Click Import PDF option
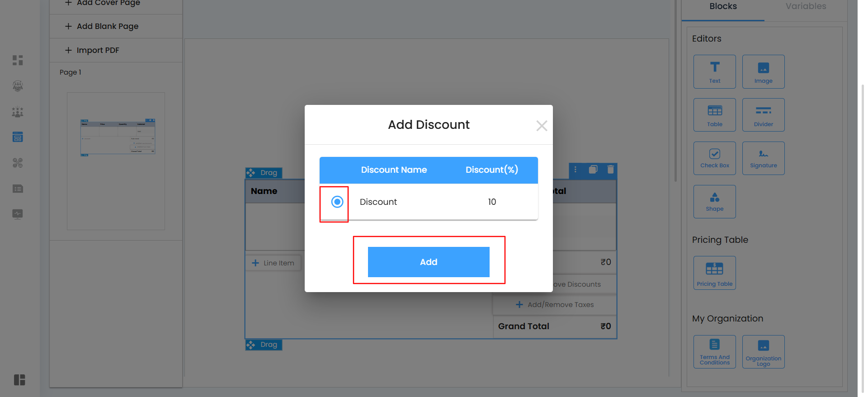The width and height of the screenshot is (868, 397). (x=98, y=50)
